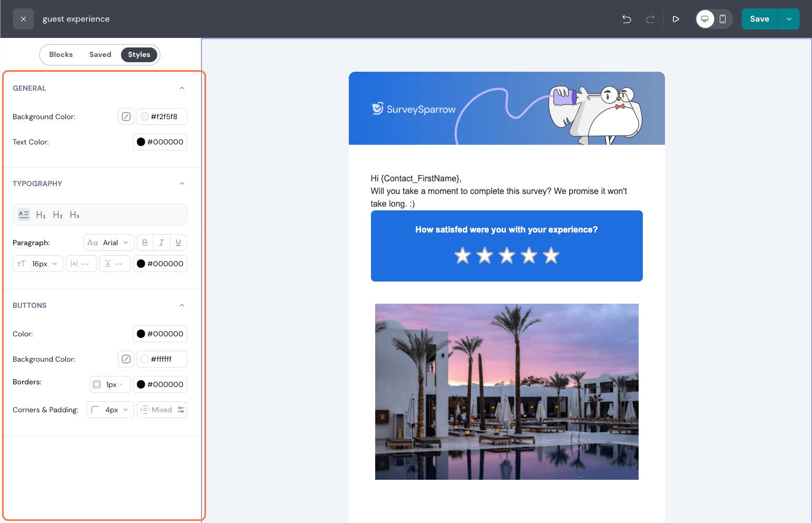This screenshot has width=812, height=523.
Task: Close the guest experience editor
Action: [x=23, y=19]
